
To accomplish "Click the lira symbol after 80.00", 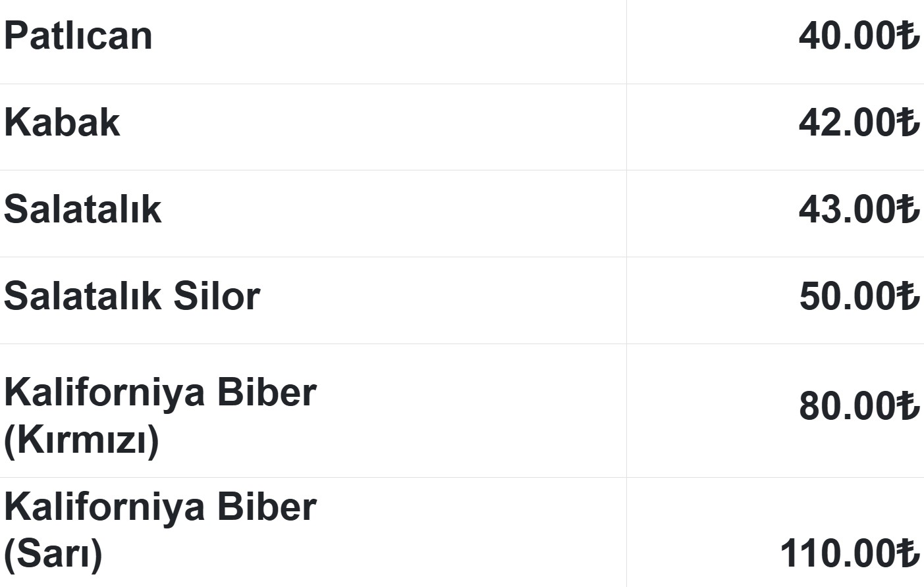I will pos(908,406).
